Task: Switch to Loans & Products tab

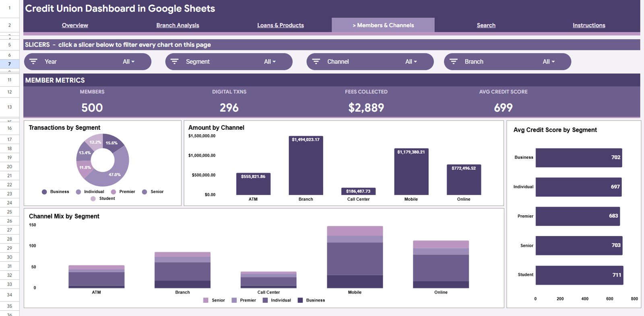Action: 281,25
